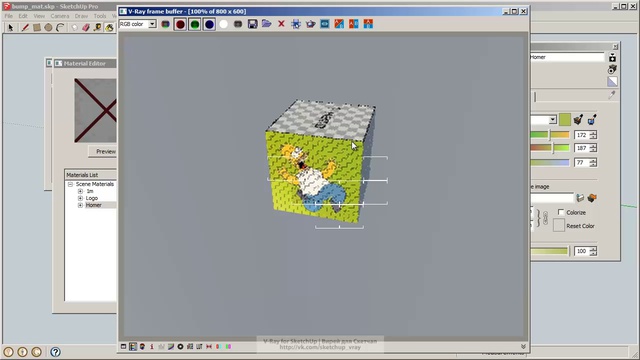Screen dimensions: 640x360
Task: Switch to alpha channel white circle
Action: point(223,24)
